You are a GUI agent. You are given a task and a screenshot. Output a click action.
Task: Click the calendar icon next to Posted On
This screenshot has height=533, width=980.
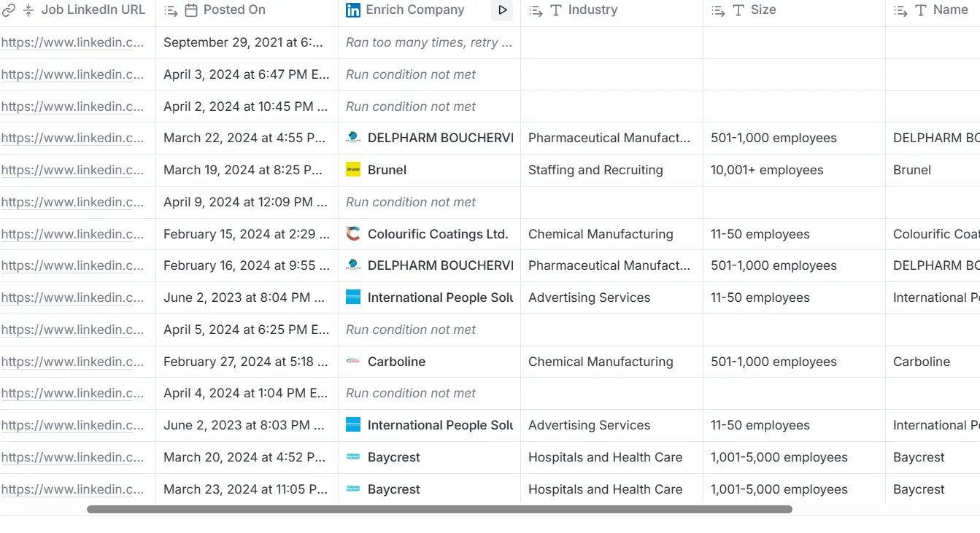[191, 10]
